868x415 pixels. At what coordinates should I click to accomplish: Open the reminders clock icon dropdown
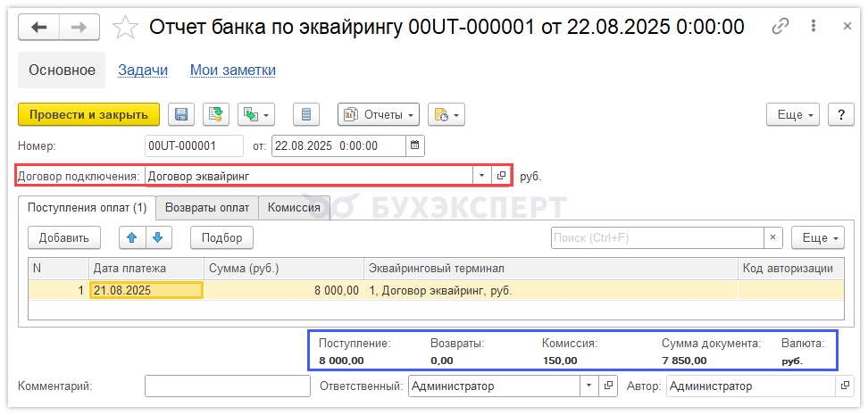point(447,114)
